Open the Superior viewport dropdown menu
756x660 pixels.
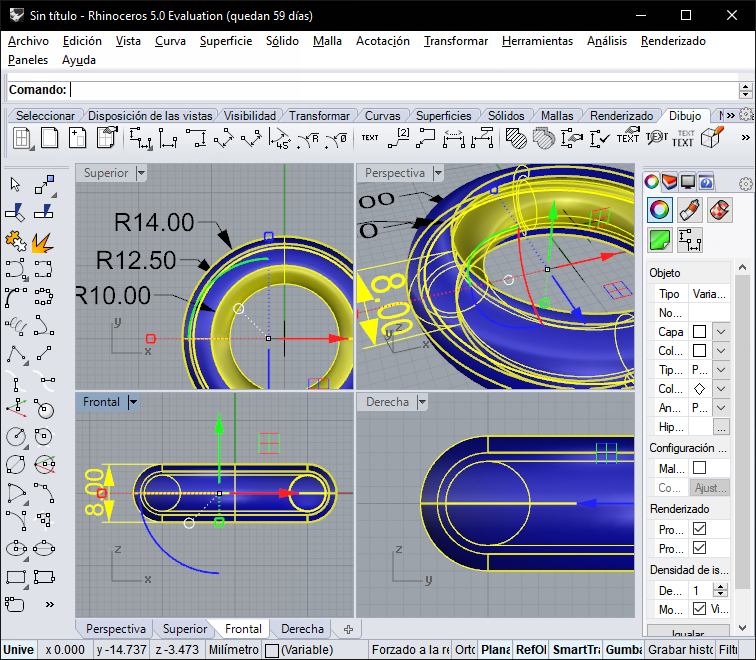click(141, 173)
